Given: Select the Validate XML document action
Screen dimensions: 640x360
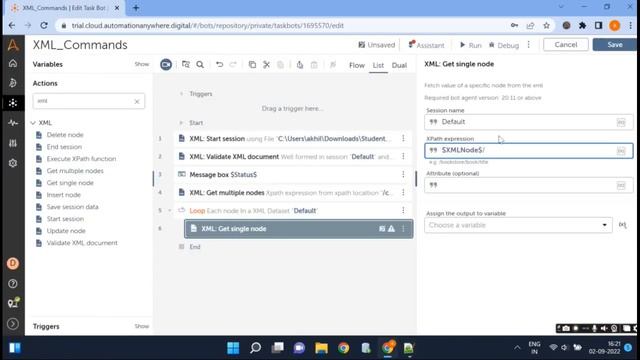Looking at the screenshot, I should coord(82,243).
